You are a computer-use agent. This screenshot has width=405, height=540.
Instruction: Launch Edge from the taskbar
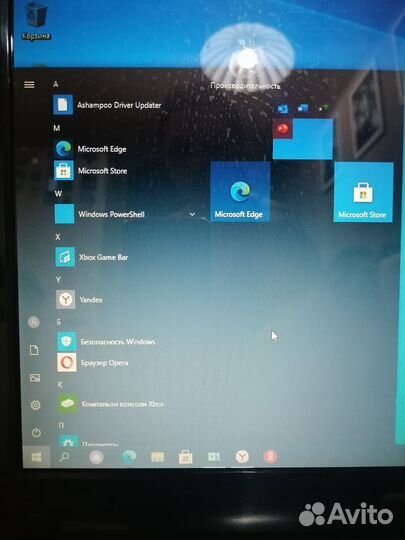pyautogui.click(x=129, y=457)
